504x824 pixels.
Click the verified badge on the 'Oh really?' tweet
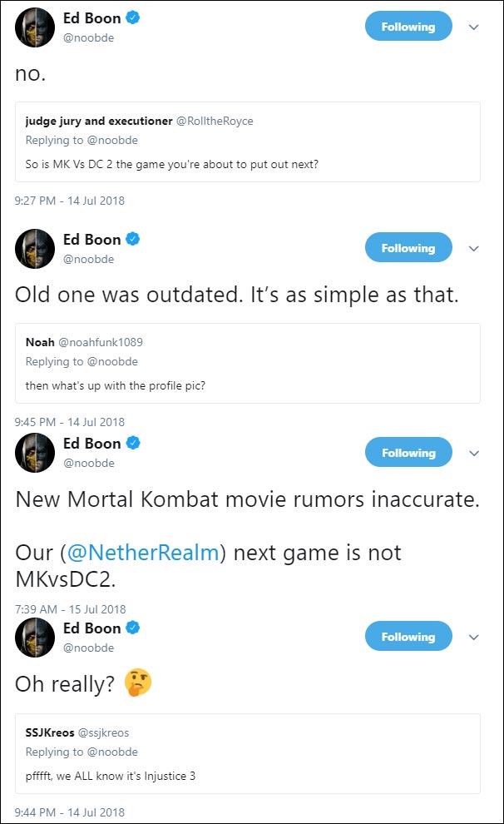[x=132, y=628]
